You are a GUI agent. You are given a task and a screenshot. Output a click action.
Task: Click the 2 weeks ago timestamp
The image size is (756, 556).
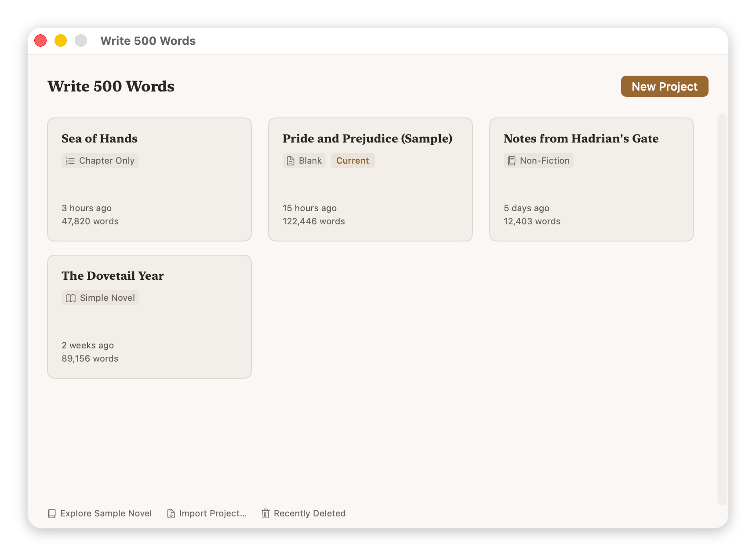point(87,345)
